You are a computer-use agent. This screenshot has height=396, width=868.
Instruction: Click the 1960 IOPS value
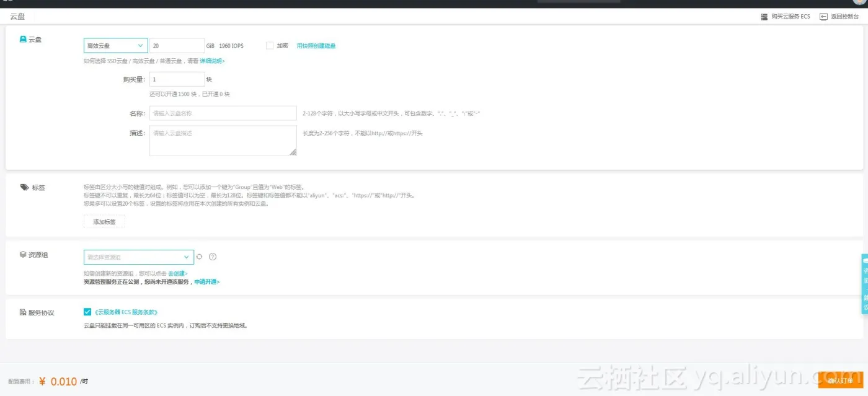(231, 46)
